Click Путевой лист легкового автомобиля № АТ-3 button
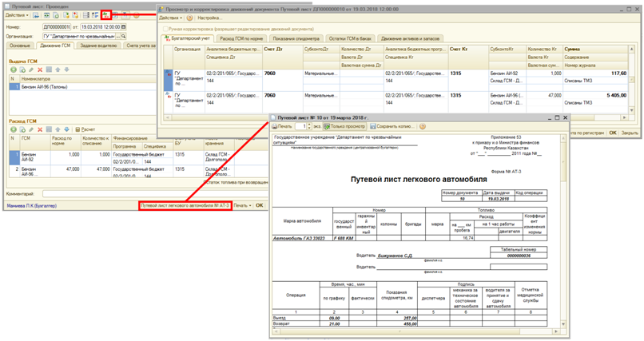644x341 pixels. point(185,205)
